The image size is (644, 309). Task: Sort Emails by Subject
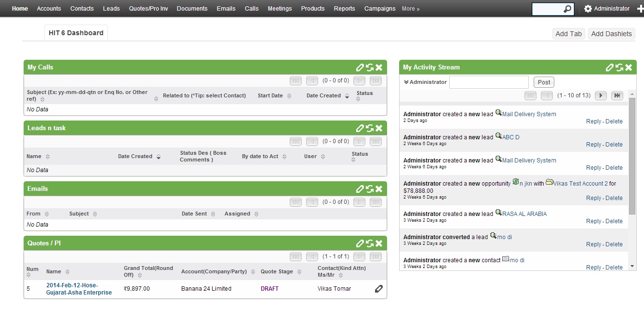click(x=95, y=214)
